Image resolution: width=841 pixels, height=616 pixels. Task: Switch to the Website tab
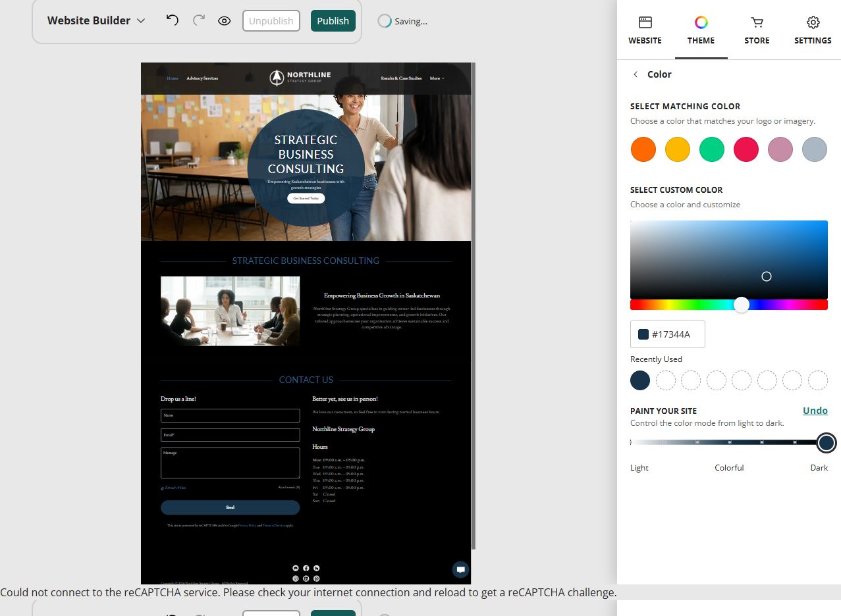click(x=645, y=30)
